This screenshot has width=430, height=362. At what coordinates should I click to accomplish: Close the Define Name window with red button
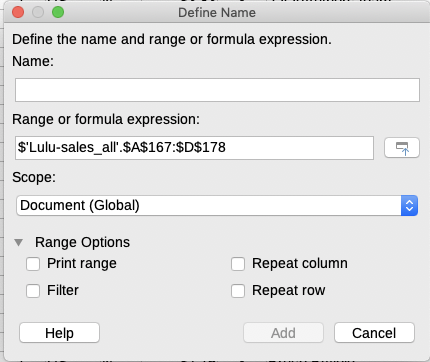[x=18, y=12]
